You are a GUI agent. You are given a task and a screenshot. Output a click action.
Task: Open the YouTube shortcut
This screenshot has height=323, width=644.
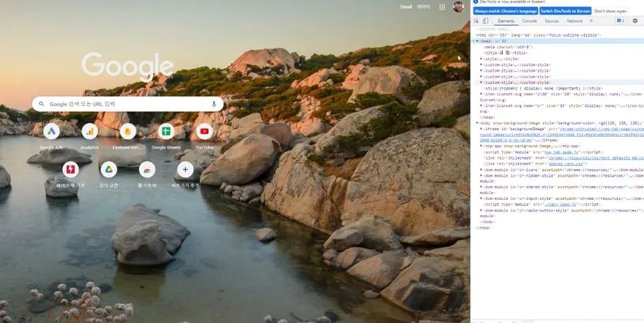(204, 131)
